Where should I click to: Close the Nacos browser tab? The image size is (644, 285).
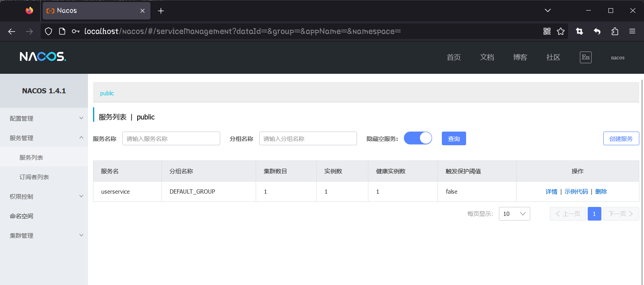click(142, 11)
